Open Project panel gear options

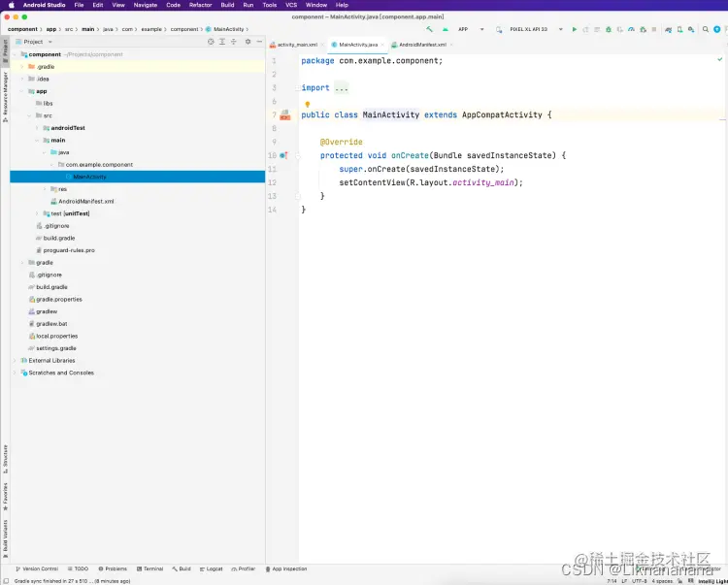click(248, 42)
